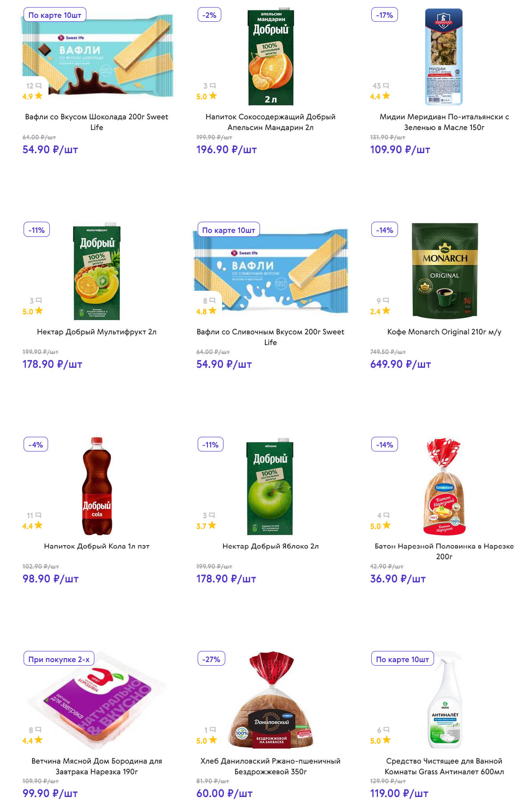Click review comment icon on Monarch coffee
The image size is (532, 805).
[x=386, y=301]
